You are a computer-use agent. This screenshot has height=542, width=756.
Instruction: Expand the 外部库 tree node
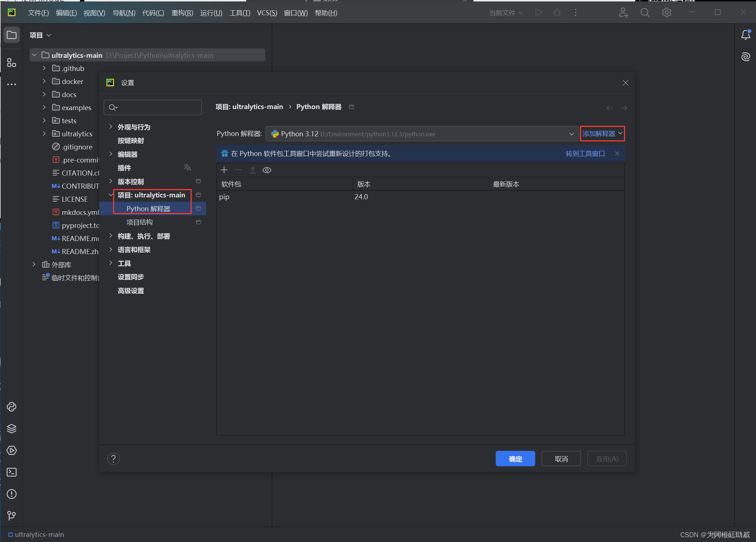click(34, 264)
